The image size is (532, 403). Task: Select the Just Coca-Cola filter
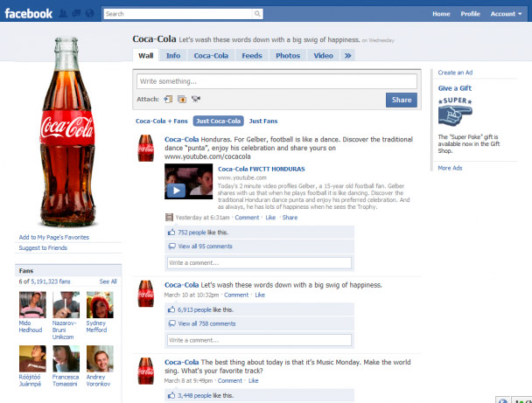219,121
